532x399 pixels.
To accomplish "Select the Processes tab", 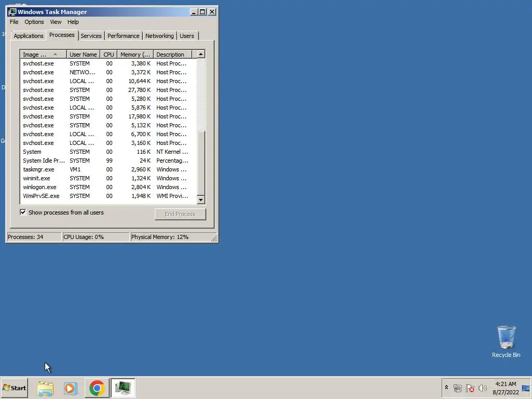I will pos(62,35).
